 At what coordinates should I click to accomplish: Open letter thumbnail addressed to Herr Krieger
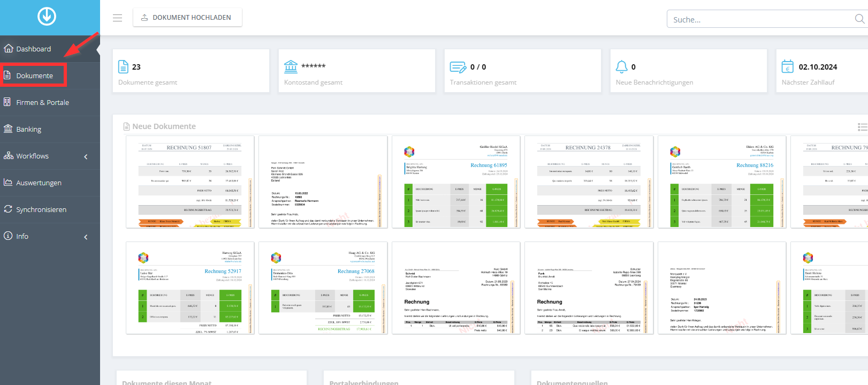click(x=722, y=288)
